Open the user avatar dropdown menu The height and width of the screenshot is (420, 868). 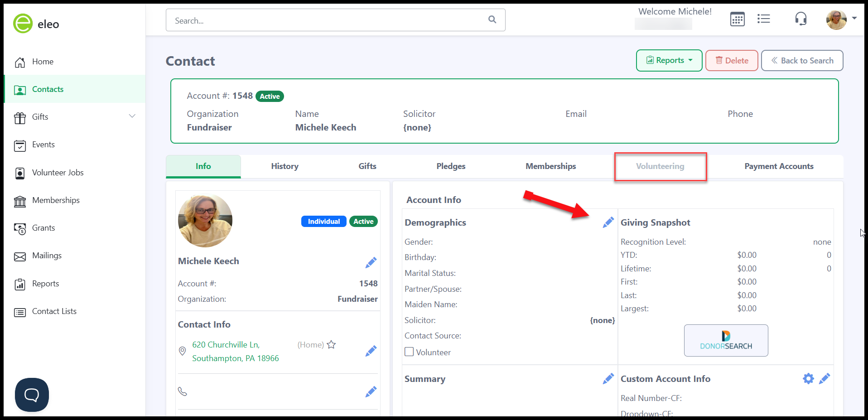[842, 19]
